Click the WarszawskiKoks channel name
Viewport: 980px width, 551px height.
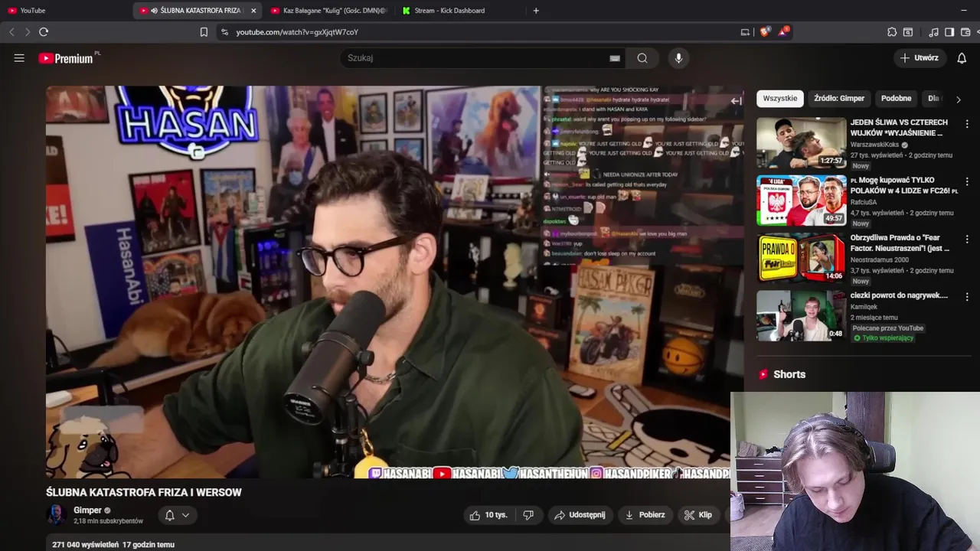click(874, 145)
